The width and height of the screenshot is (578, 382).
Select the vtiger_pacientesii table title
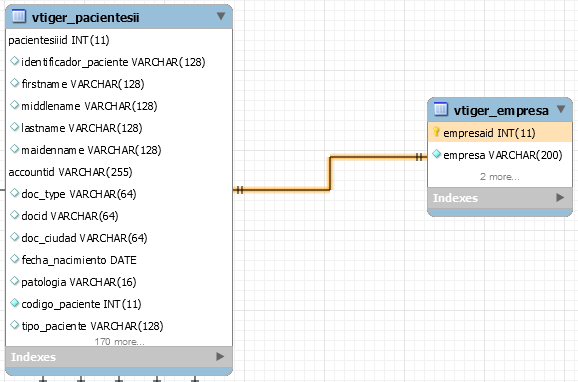[86, 17]
